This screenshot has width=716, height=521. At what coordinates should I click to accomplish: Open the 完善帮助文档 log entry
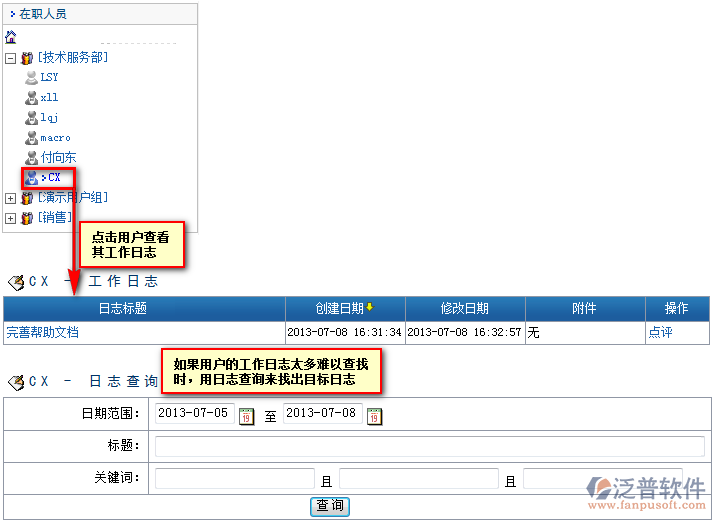coord(42,332)
